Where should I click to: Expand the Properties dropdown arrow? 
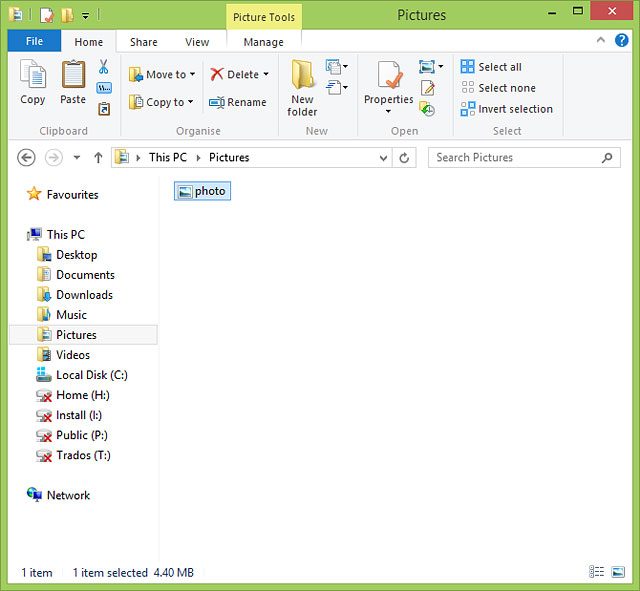pos(388,111)
